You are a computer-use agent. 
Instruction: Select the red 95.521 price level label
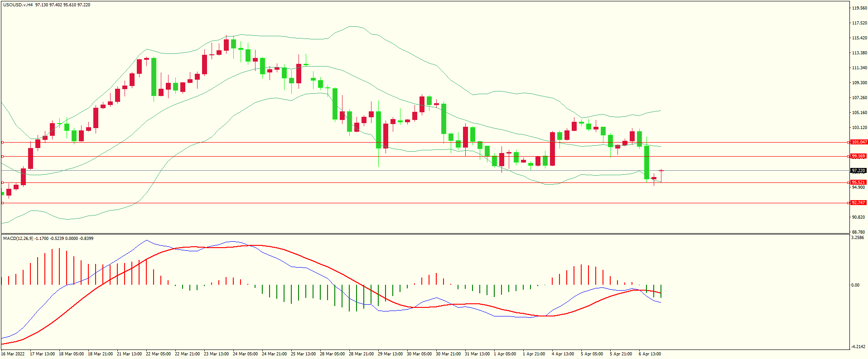point(858,182)
